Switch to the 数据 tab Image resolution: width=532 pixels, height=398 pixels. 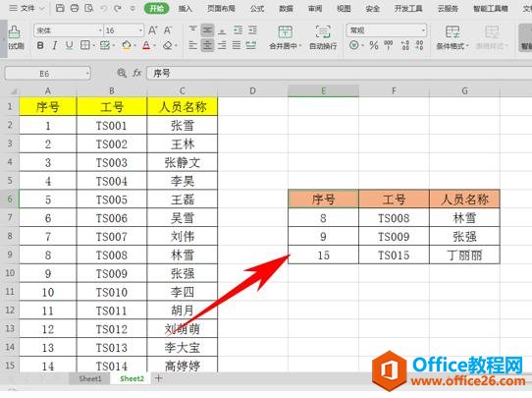(x=286, y=9)
